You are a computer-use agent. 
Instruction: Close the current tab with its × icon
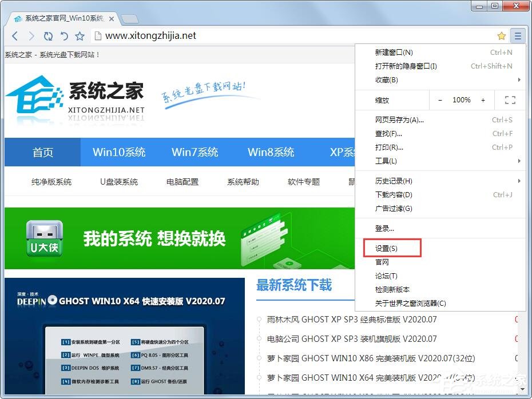[112, 18]
